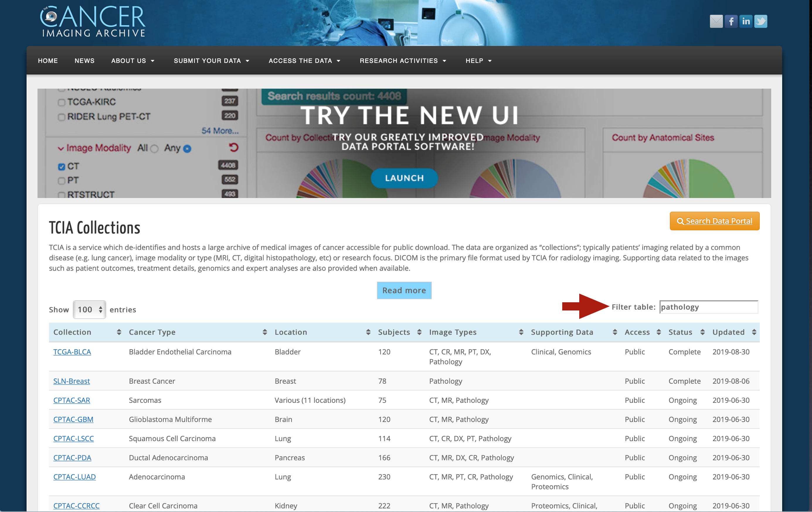Screen dimensions: 812x512
Task: Click the Try The New UI banner image
Action: pyautogui.click(x=404, y=143)
